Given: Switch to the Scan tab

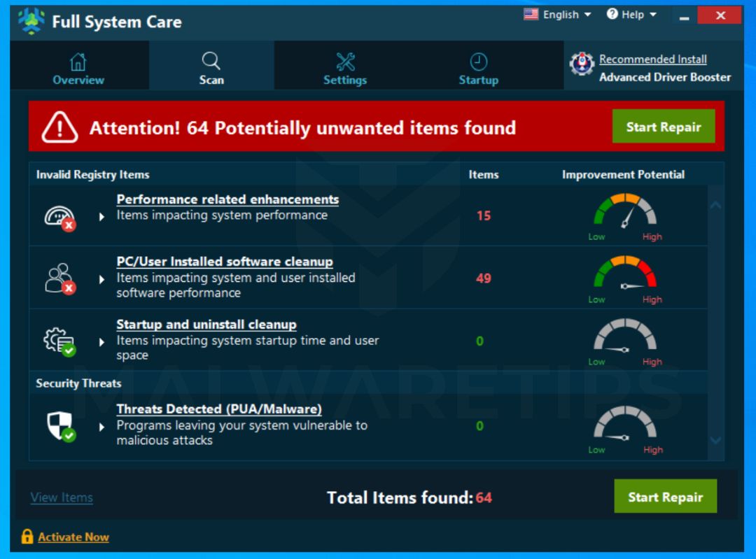Looking at the screenshot, I should click(x=211, y=65).
